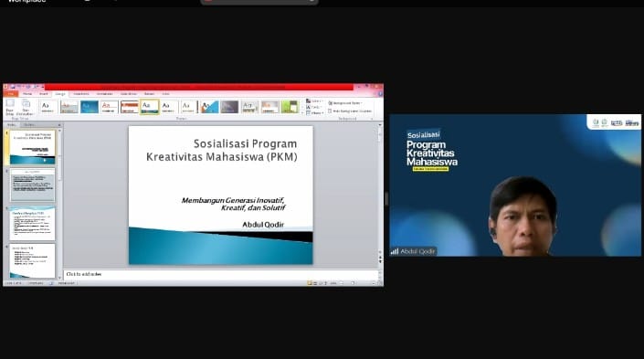
Task: Click Save icon in Quick Access Toolbar
Action: (13, 87)
